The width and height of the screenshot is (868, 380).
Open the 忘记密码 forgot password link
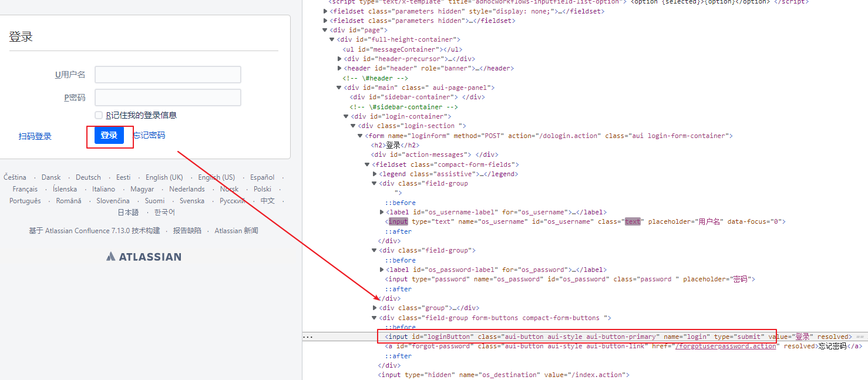pos(149,136)
